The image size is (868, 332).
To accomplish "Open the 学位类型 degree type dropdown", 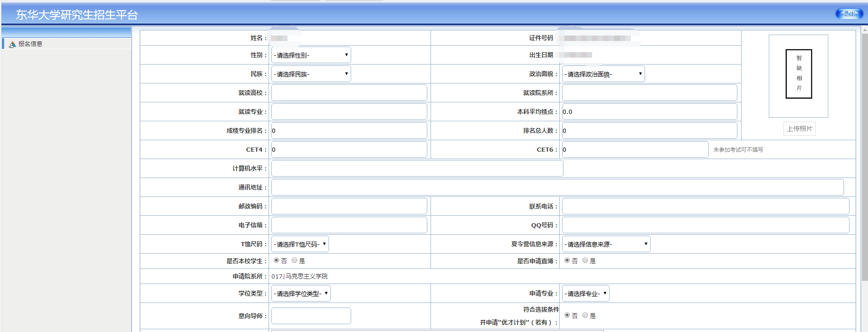I will 301,294.
